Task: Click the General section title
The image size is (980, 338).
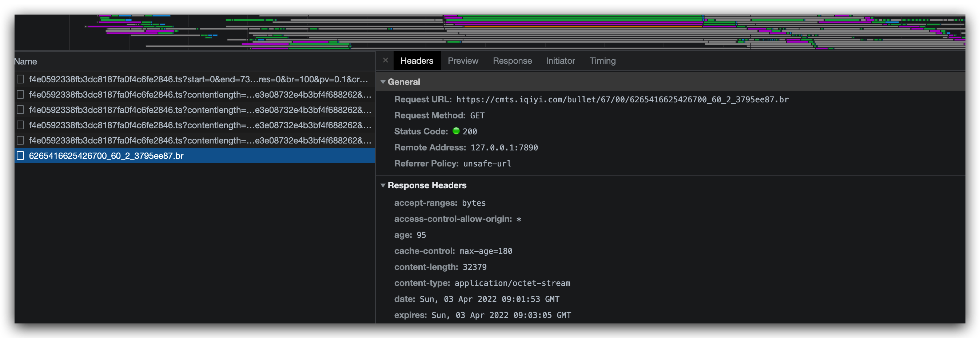Action: (x=404, y=82)
